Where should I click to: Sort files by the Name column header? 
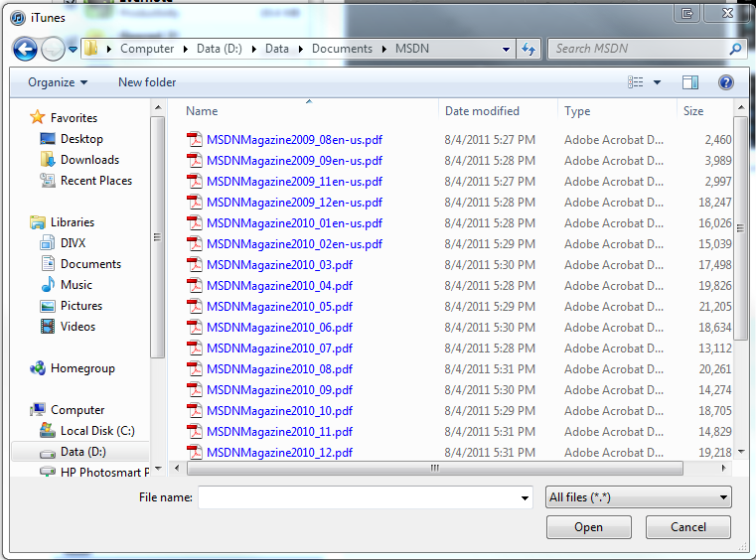coord(202,111)
